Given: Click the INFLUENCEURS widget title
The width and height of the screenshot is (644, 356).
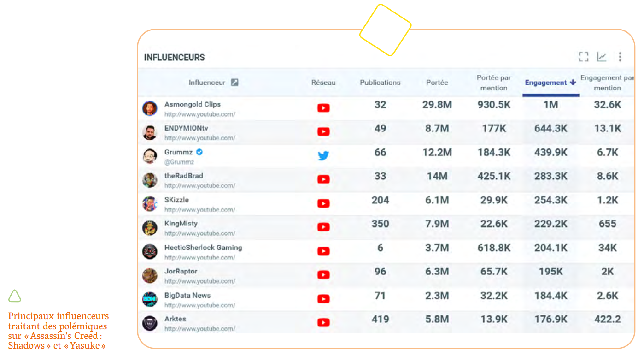Looking at the screenshot, I should tap(174, 57).
